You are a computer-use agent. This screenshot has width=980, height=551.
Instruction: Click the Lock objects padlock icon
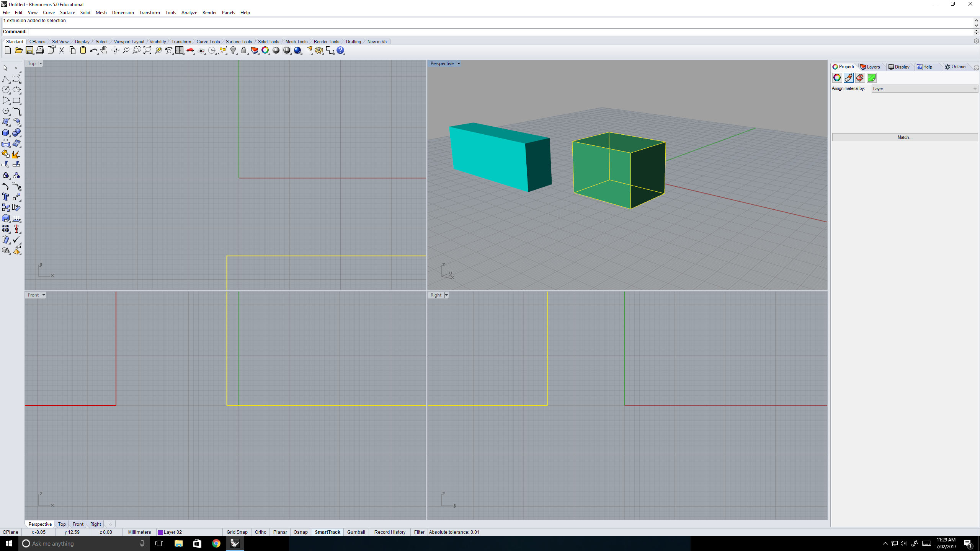(244, 51)
